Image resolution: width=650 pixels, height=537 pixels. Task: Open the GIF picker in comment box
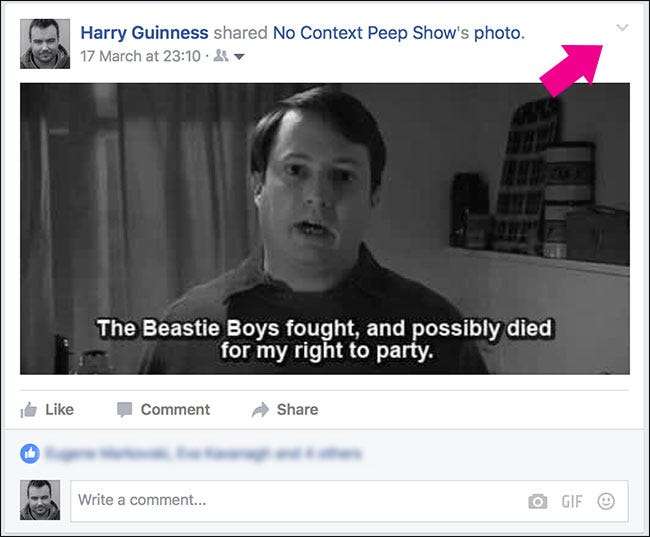coord(572,501)
